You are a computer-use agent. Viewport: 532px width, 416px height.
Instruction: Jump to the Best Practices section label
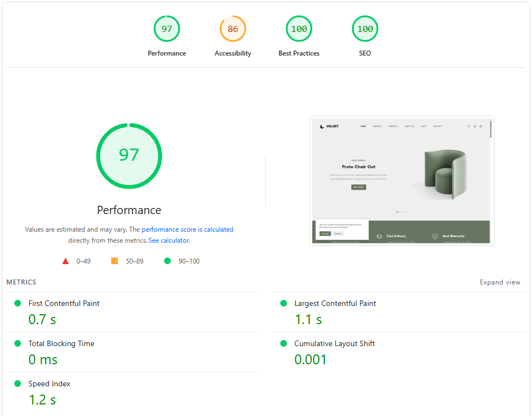click(x=299, y=53)
